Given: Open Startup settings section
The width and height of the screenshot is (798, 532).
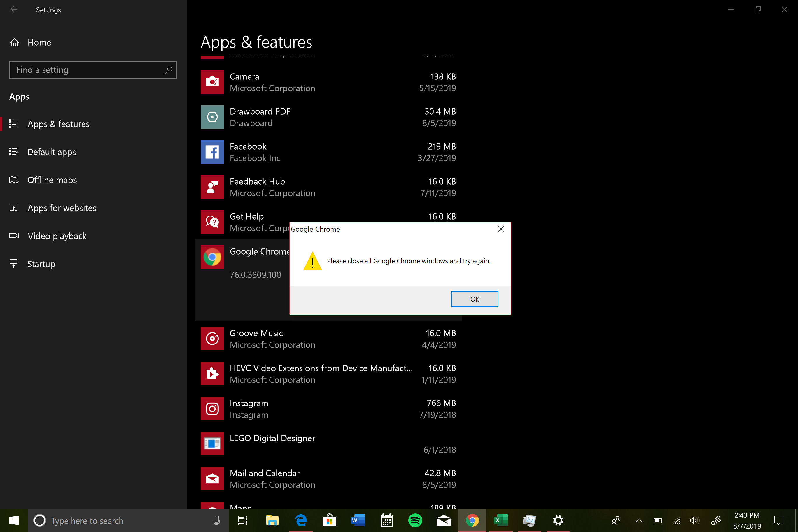Looking at the screenshot, I should click(93, 264).
